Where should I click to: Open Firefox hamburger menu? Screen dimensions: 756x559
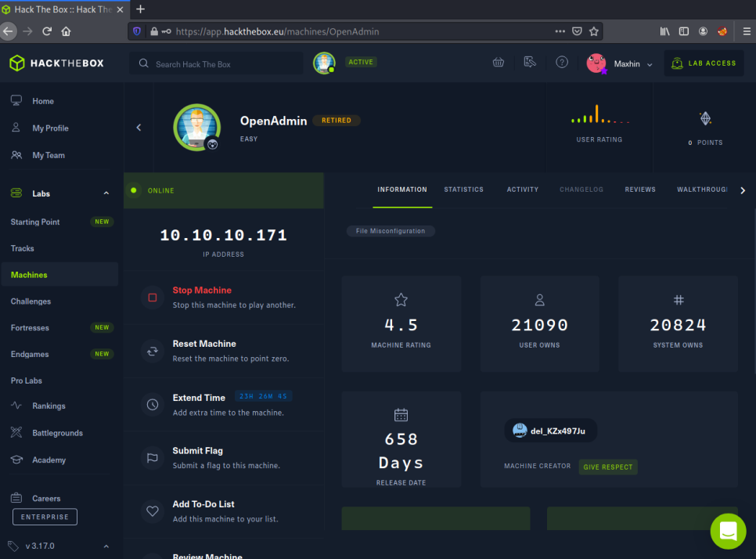pos(747,31)
